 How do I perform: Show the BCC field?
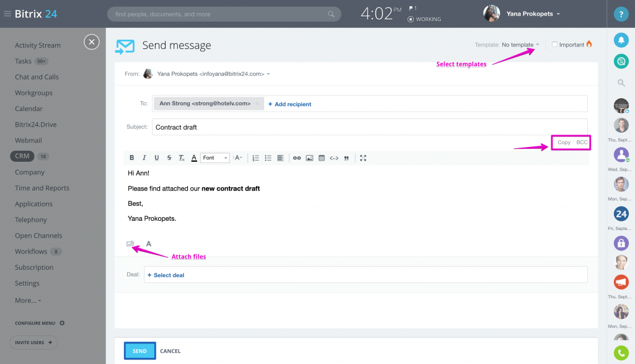pos(582,143)
